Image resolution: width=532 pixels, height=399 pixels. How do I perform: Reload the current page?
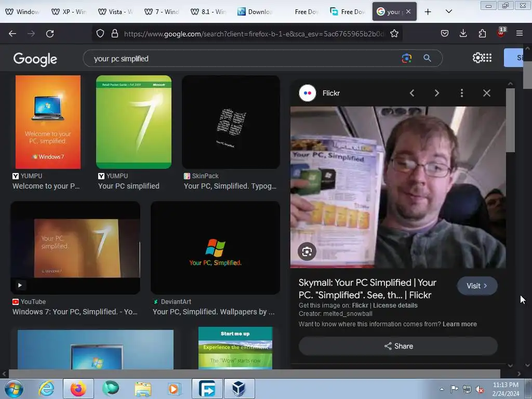coord(50,34)
